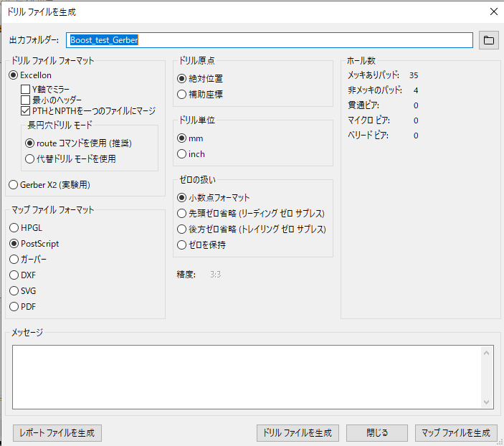This screenshot has height=446, width=504.
Task: Set drill units to mm
Action: 190,138
